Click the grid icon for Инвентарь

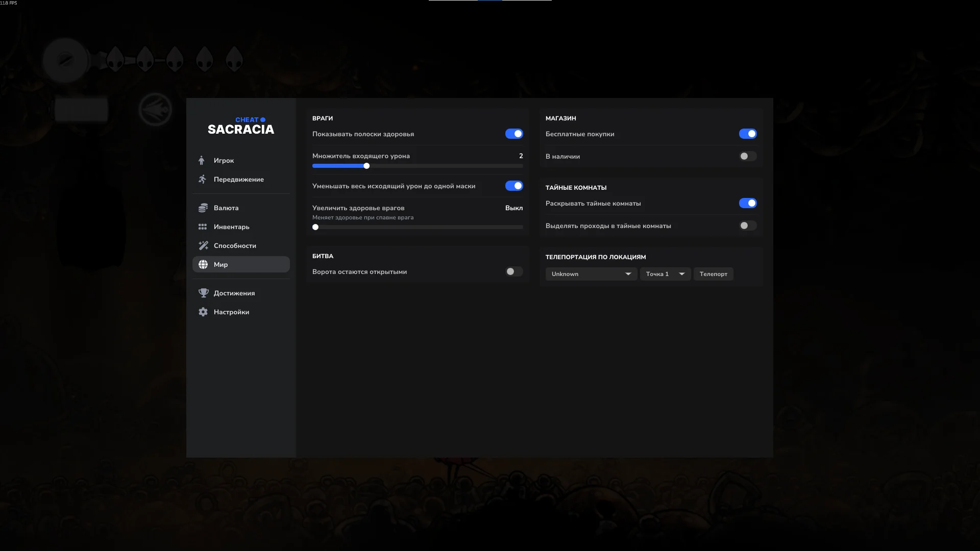[x=203, y=227]
